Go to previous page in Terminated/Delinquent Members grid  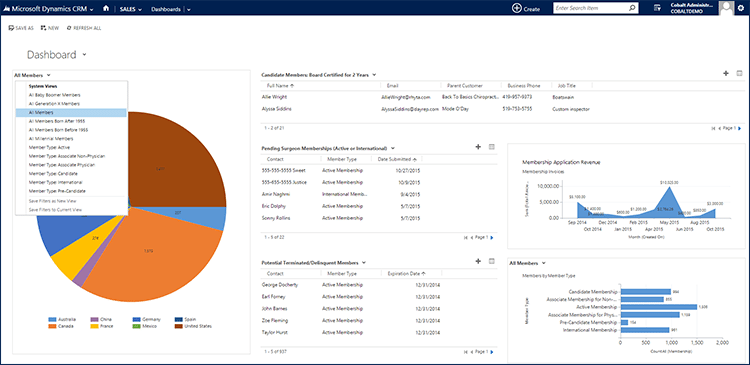click(x=472, y=352)
